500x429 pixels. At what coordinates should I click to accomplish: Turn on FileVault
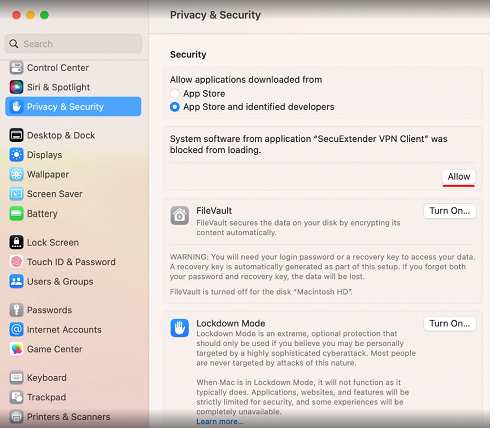450,211
